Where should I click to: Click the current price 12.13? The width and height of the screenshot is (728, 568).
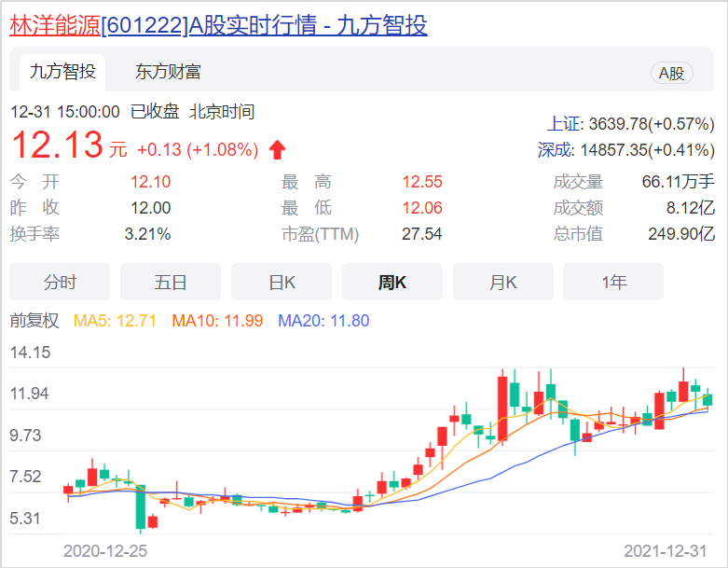coord(57,145)
